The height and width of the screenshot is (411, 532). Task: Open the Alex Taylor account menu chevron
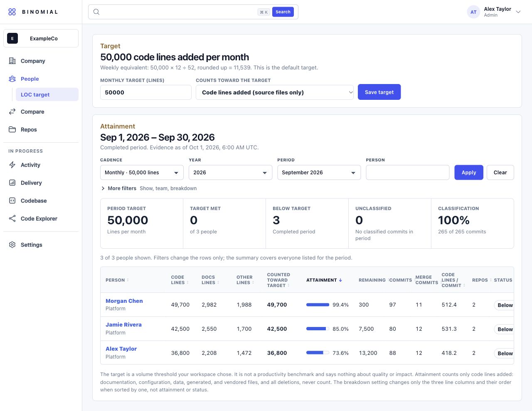click(518, 12)
